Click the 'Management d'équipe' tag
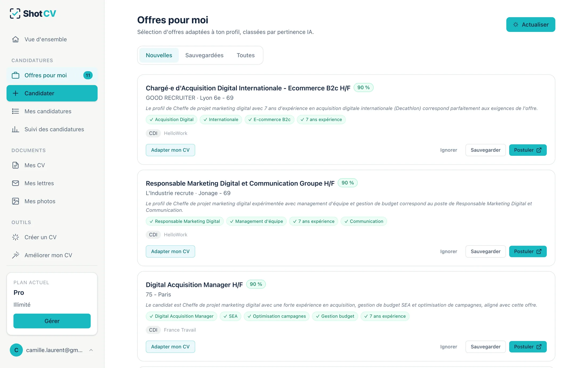The height and width of the screenshot is (368, 588). [x=256, y=221]
